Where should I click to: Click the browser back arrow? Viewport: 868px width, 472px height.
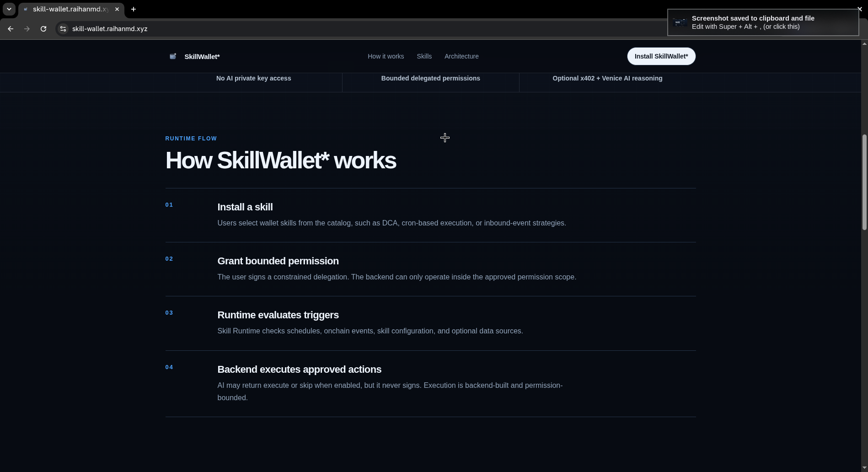11,29
